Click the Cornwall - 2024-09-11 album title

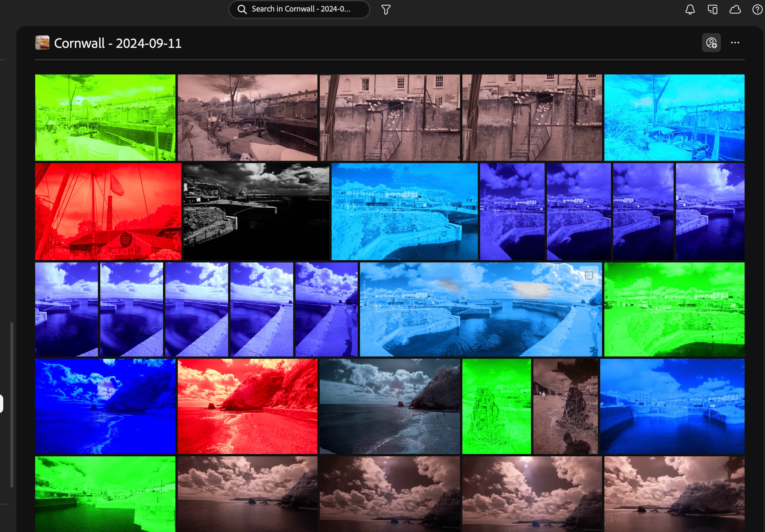point(118,43)
